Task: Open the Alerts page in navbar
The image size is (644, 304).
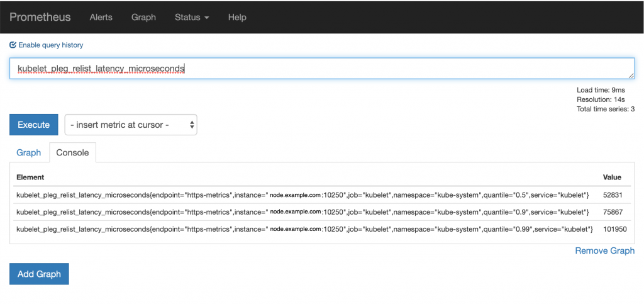Action: pyautogui.click(x=101, y=17)
